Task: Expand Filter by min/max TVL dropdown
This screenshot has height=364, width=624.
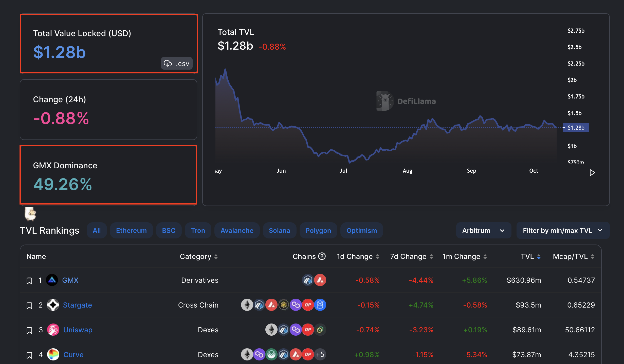Action: (x=563, y=231)
